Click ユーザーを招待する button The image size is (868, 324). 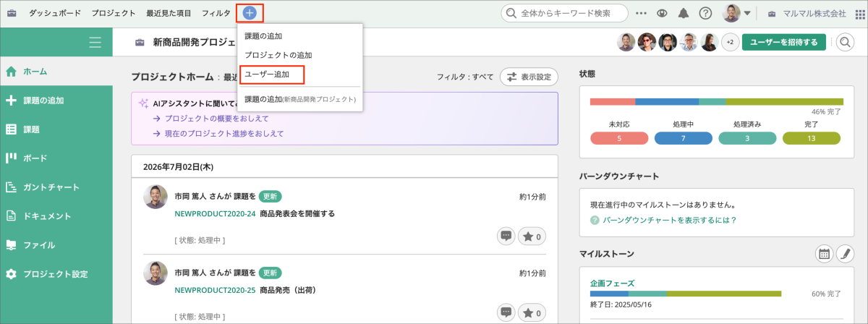[784, 42]
